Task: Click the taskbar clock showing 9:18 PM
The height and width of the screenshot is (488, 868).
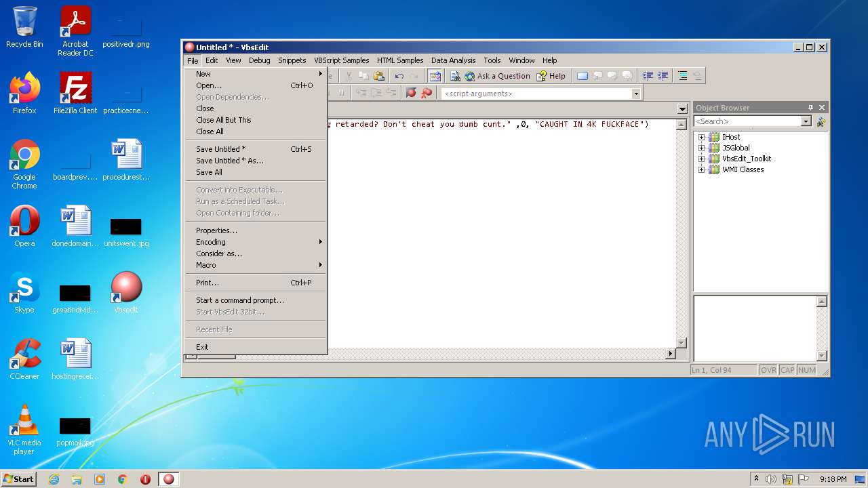Action: (833, 479)
